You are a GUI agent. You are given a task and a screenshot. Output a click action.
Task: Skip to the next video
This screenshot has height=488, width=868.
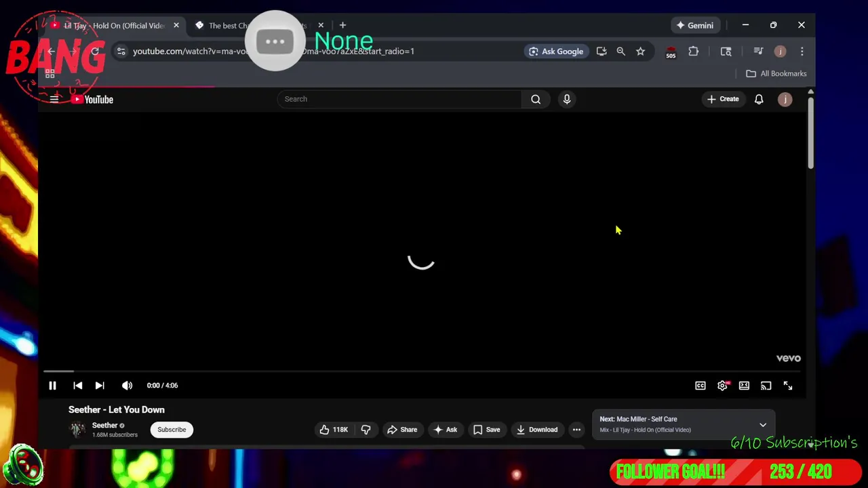100,386
